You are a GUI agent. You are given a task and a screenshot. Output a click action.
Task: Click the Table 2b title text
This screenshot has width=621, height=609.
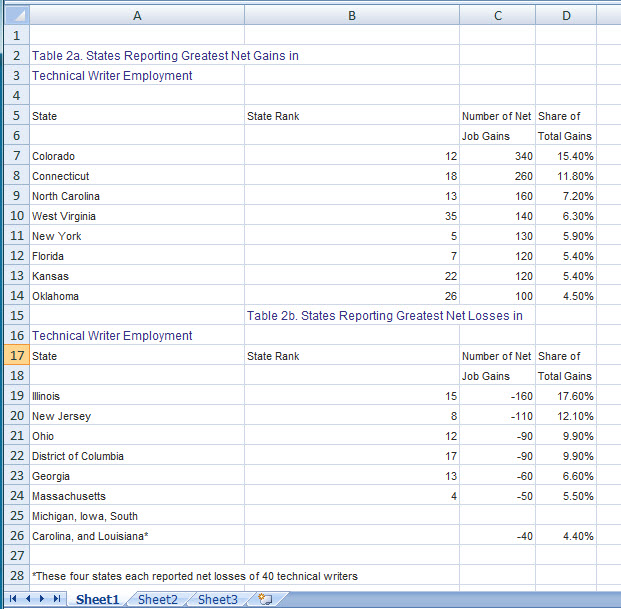(385, 315)
